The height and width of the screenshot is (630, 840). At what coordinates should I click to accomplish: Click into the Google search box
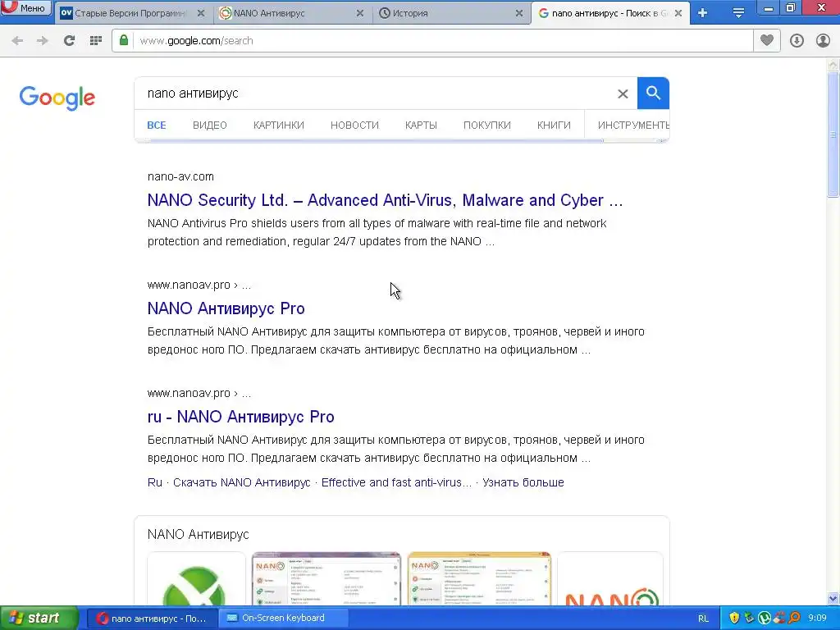pos(375,94)
